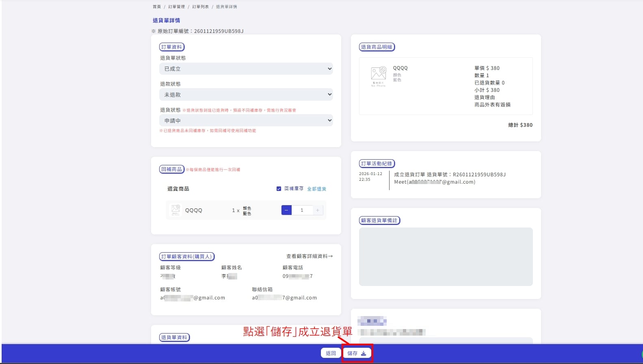The height and width of the screenshot is (364, 643).
Task: Click the 退貨商品明細 section label
Action: (377, 47)
